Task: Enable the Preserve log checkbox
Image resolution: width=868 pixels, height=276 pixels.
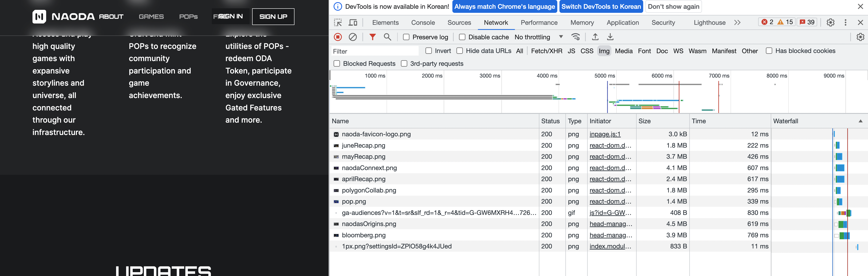Action: [406, 37]
